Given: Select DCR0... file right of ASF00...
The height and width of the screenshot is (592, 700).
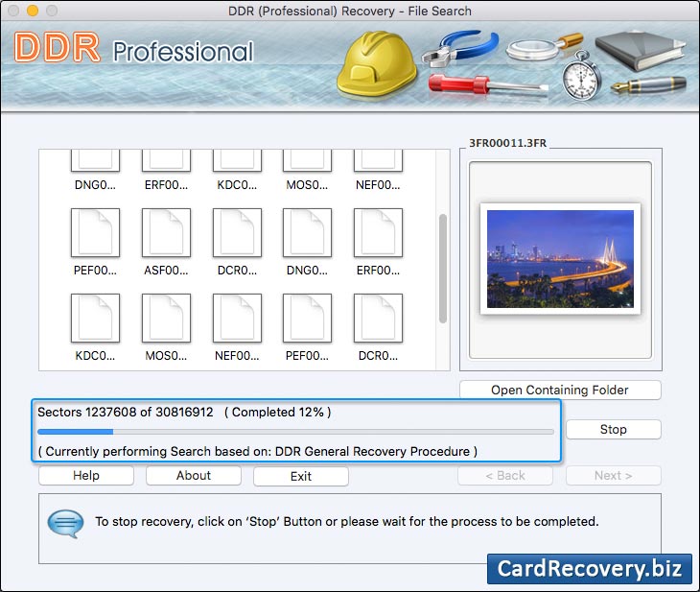Looking at the screenshot, I should [x=237, y=233].
